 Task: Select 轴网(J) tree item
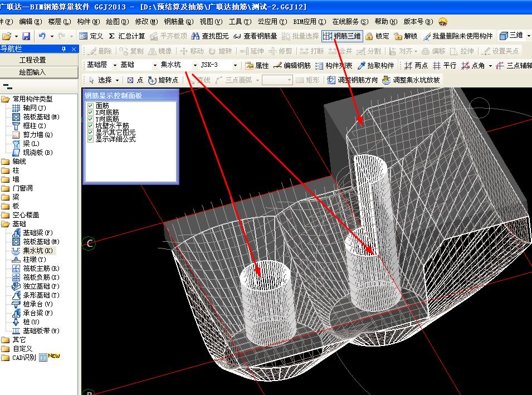pyautogui.click(x=35, y=108)
